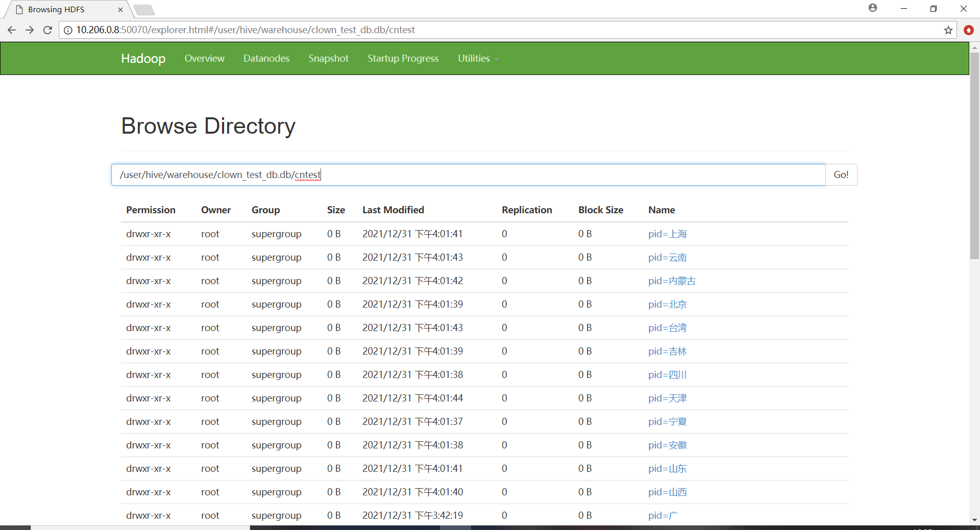The width and height of the screenshot is (980, 530).
Task: Open the pid=吉林 directory
Action: tap(667, 351)
